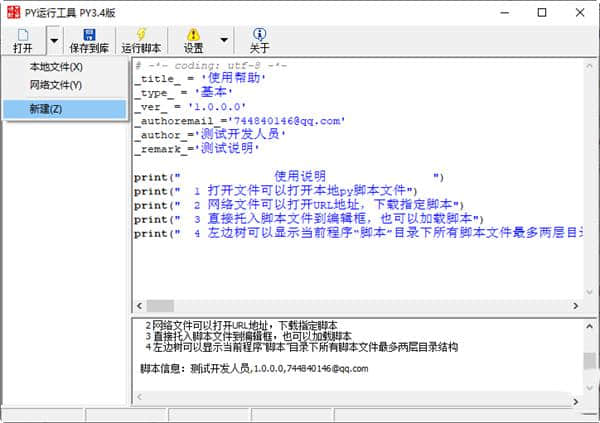Open 设置 settings warning icon
Image resolution: width=600 pixels, height=423 pixels.
click(x=193, y=35)
